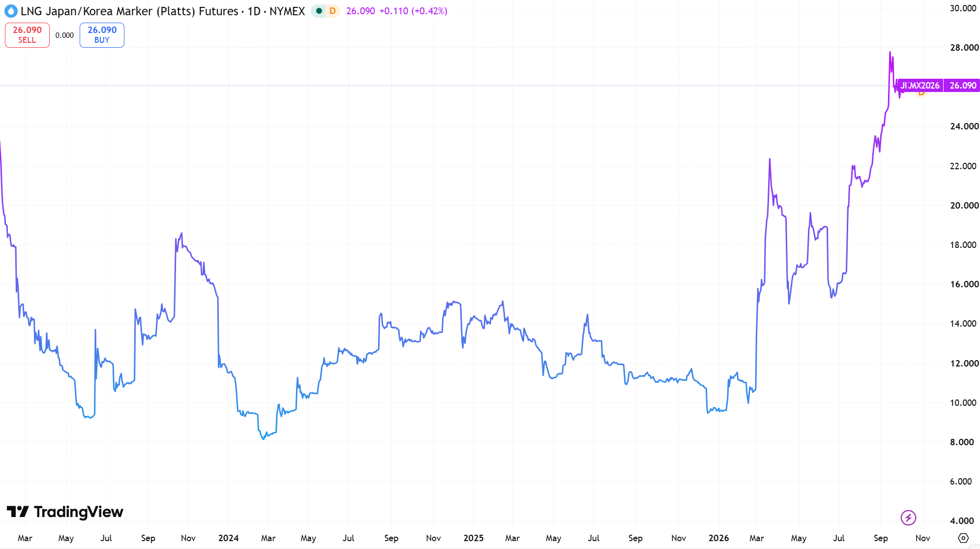Click the 2024 label on time axis

pos(228,538)
